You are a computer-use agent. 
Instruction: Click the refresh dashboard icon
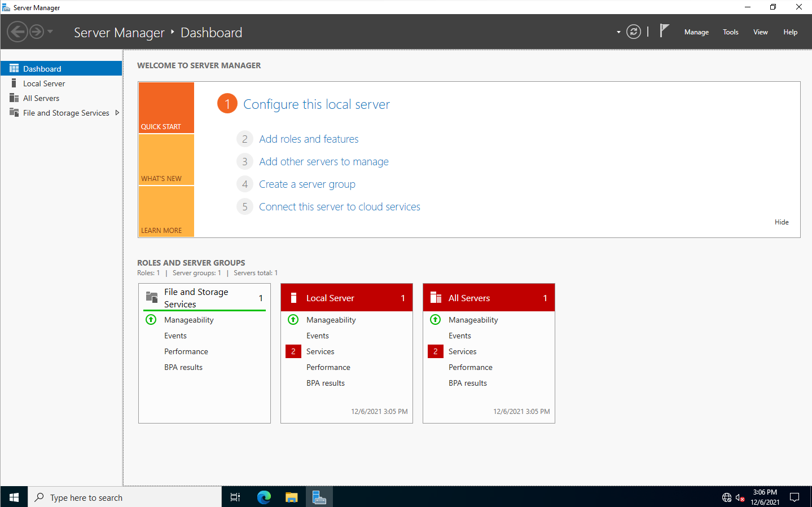tap(634, 32)
